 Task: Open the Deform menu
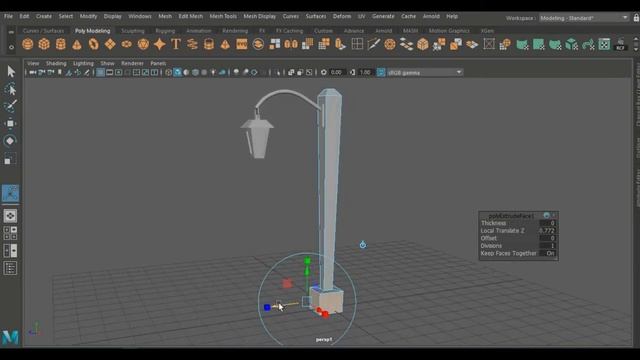pyautogui.click(x=342, y=16)
